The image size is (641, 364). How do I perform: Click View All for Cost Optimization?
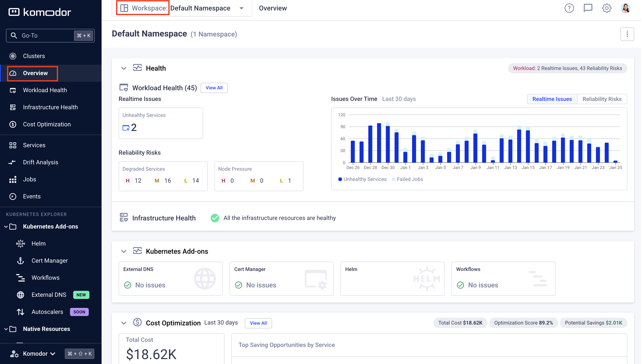[258, 323]
